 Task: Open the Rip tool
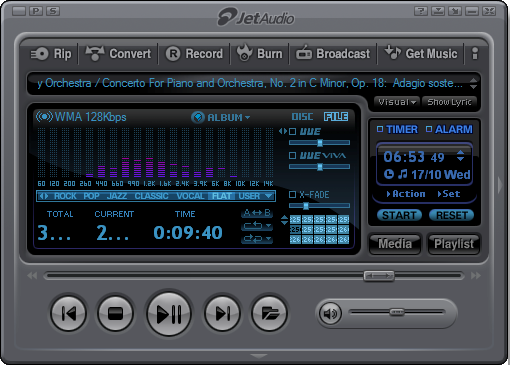point(51,54)
